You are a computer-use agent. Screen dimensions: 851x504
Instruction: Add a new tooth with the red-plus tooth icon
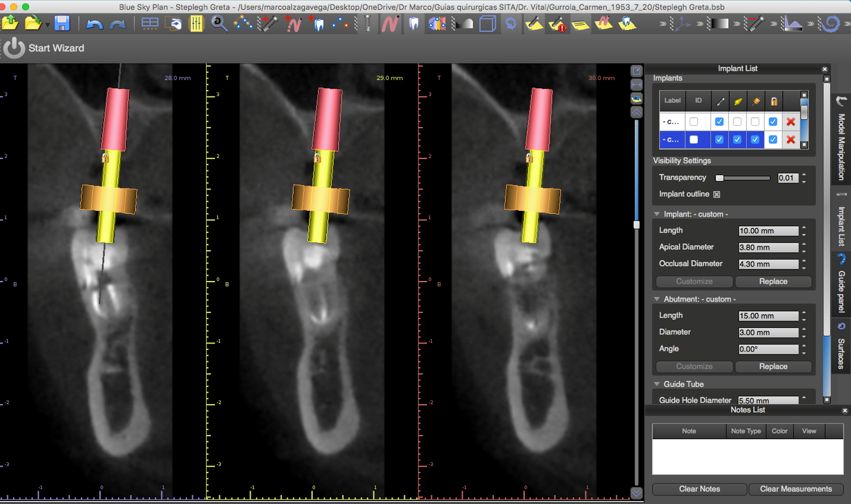point(317,24)
